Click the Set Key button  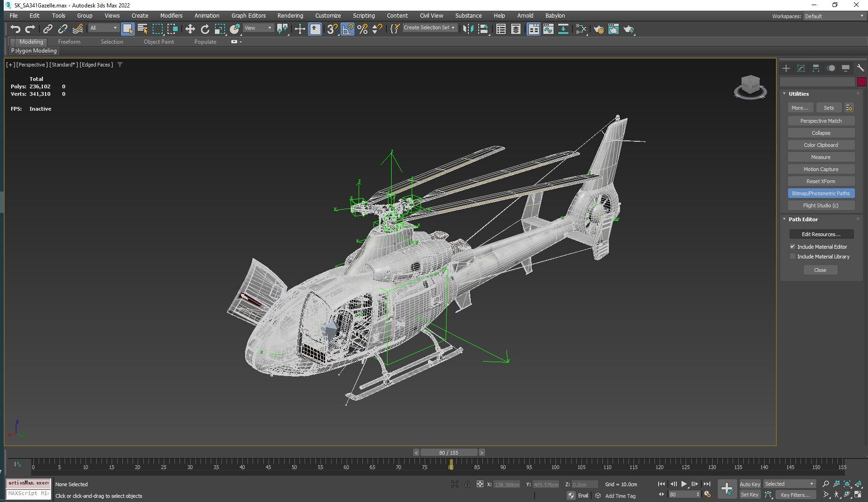749,495
